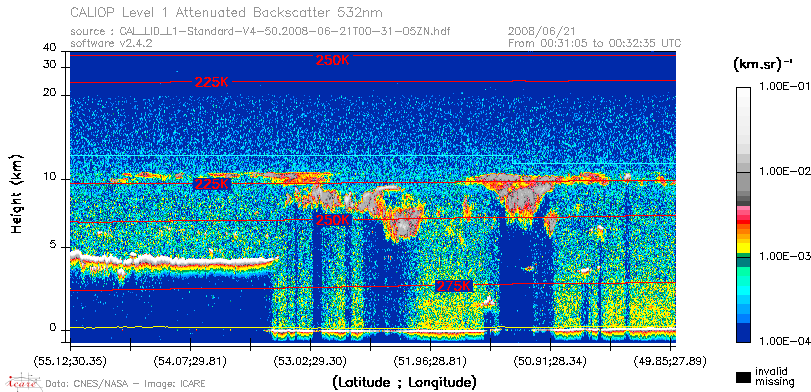811x392 pixels.
Task: Click the '275K' isotherm label
Action: tap(454, 286)
